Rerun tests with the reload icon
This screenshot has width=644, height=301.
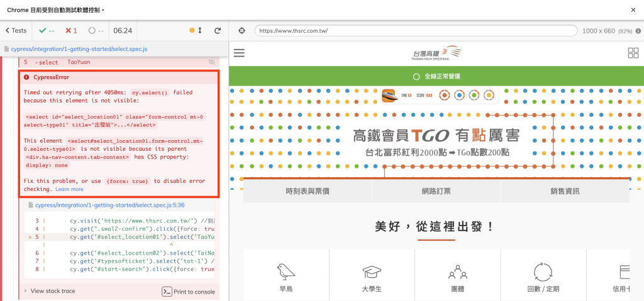pos(218,30)
